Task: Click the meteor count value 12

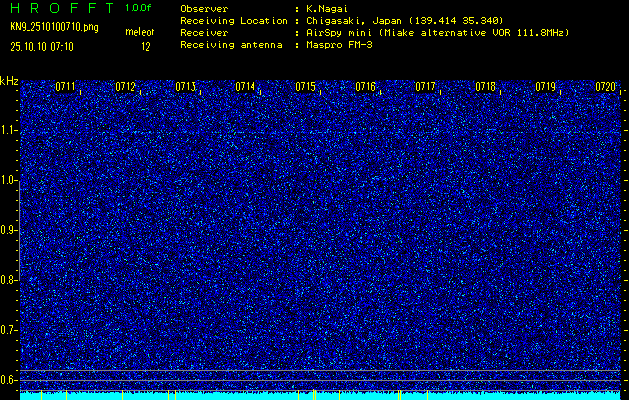Action: click(x=146, y=46)
